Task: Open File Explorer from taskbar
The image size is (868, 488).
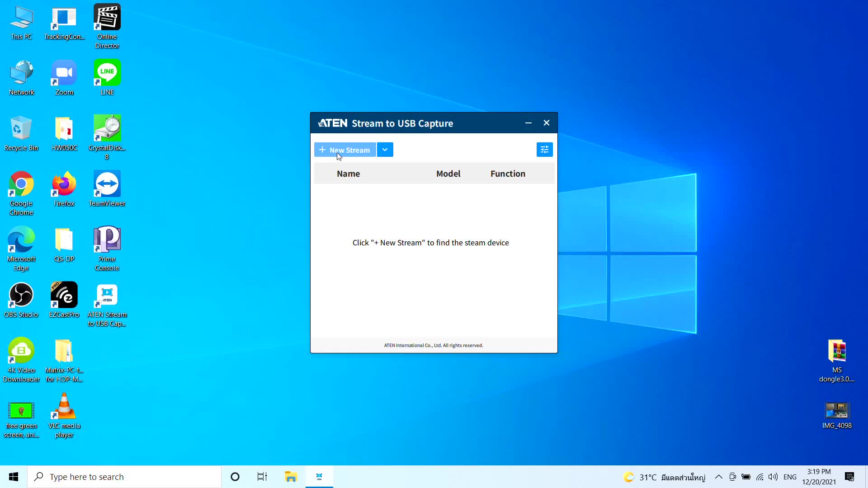Action: [x=291, y=477]
